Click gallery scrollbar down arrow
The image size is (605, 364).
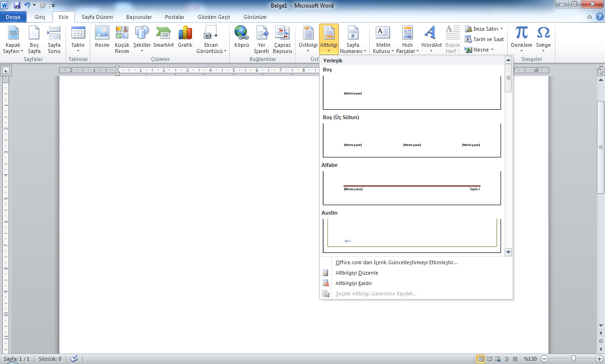[509, 252]
